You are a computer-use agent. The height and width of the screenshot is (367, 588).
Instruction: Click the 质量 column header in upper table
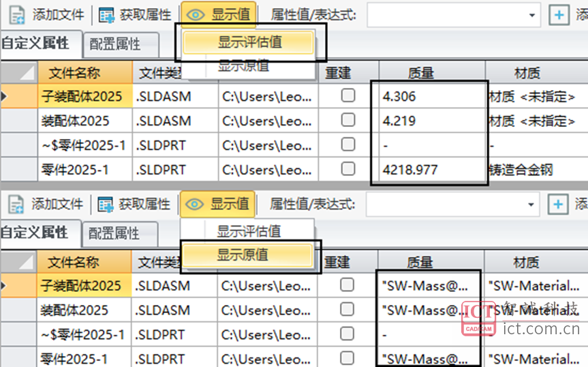click(421, 73)
